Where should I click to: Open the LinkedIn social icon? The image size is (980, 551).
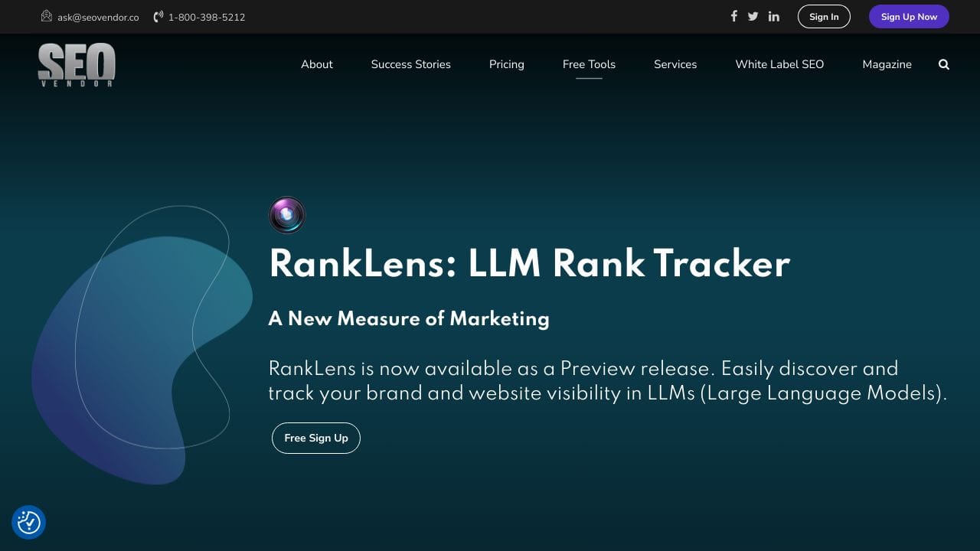(774, 16)
